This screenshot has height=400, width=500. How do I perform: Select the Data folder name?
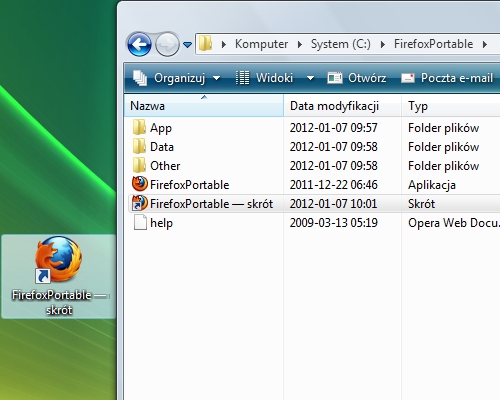point(162,147)
